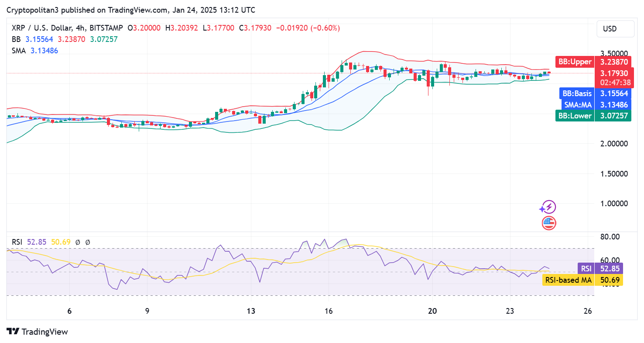The image size is (644, 343).
Task: Click the US flag event icon
Action: coord(548,223)
